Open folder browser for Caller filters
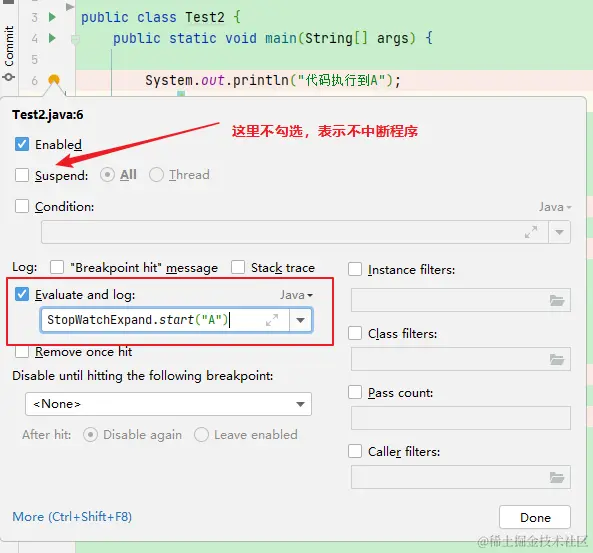This screenshot has height=553, width=593. click(x=557, y=477)
